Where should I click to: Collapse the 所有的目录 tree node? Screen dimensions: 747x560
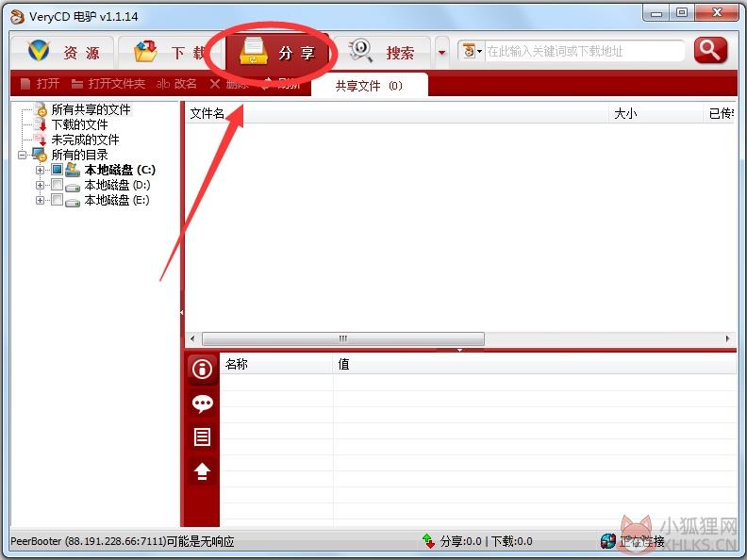(x=22, y=155)
